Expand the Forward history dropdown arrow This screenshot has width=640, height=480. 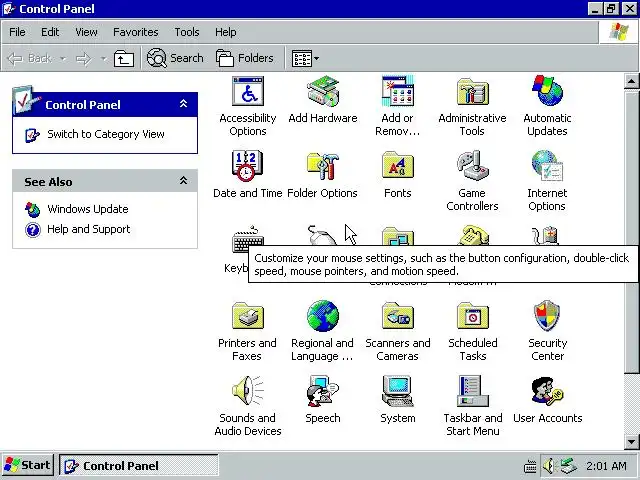[x=104, y=58]
